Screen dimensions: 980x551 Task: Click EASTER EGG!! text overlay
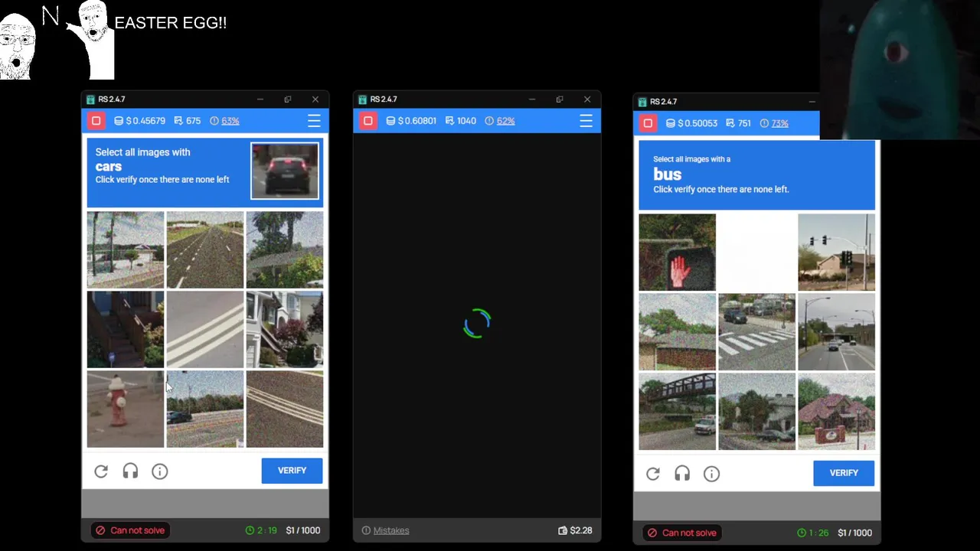[x=171, y=23]
